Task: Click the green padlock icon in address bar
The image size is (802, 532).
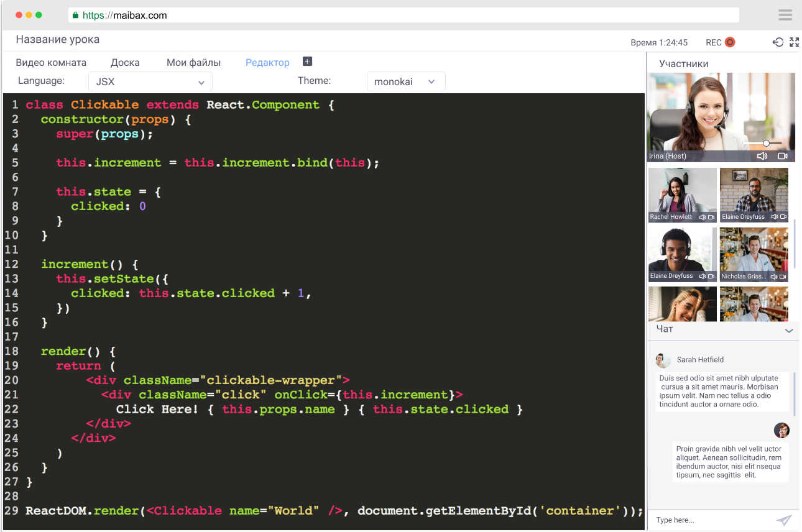Action: tap(76, 16)
